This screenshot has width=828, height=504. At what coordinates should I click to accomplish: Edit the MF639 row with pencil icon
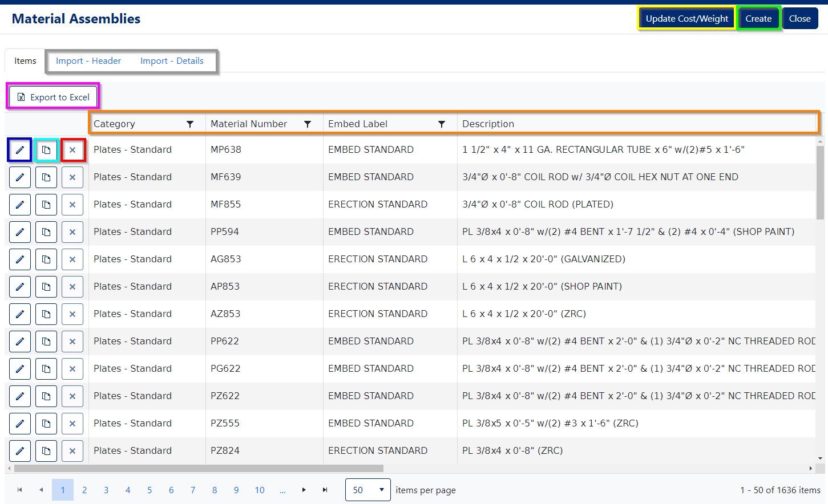tap(20, 177)
